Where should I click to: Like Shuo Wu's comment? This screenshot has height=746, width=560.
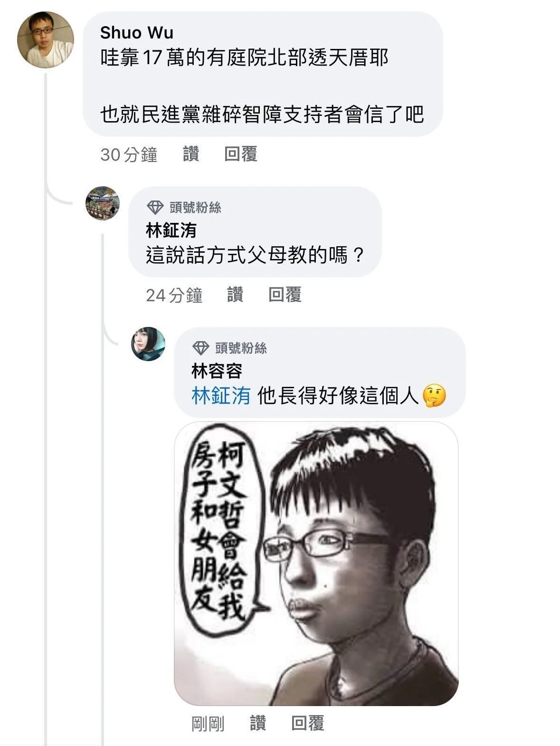tap(191, 154)
